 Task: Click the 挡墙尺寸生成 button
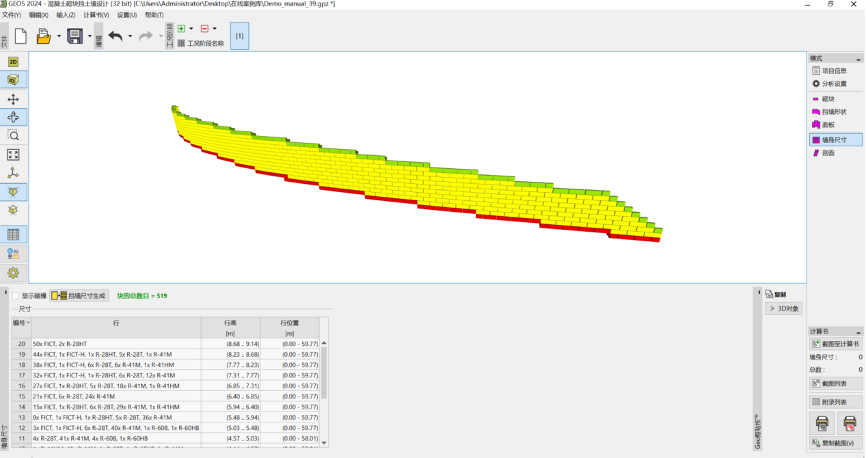point(79,296)
